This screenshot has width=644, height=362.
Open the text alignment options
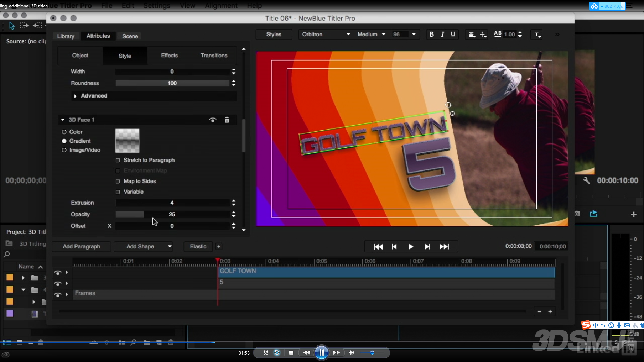coord(472,35)
